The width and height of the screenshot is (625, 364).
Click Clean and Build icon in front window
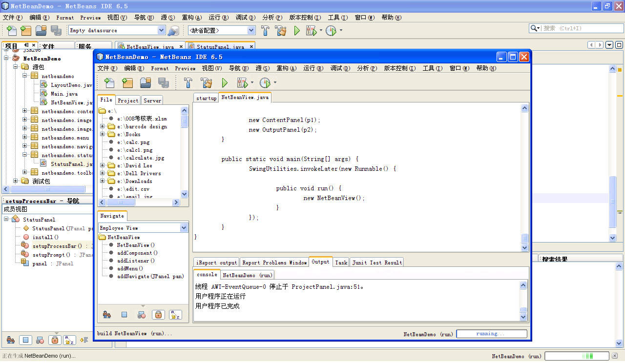206,83
